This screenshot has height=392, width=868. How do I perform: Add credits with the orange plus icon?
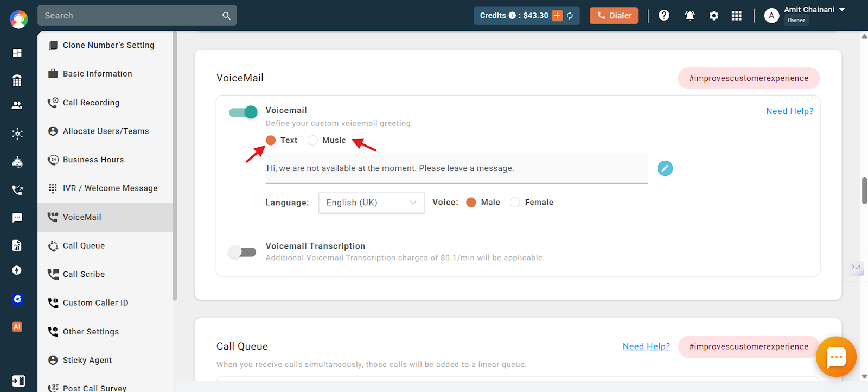coord(557,15)
